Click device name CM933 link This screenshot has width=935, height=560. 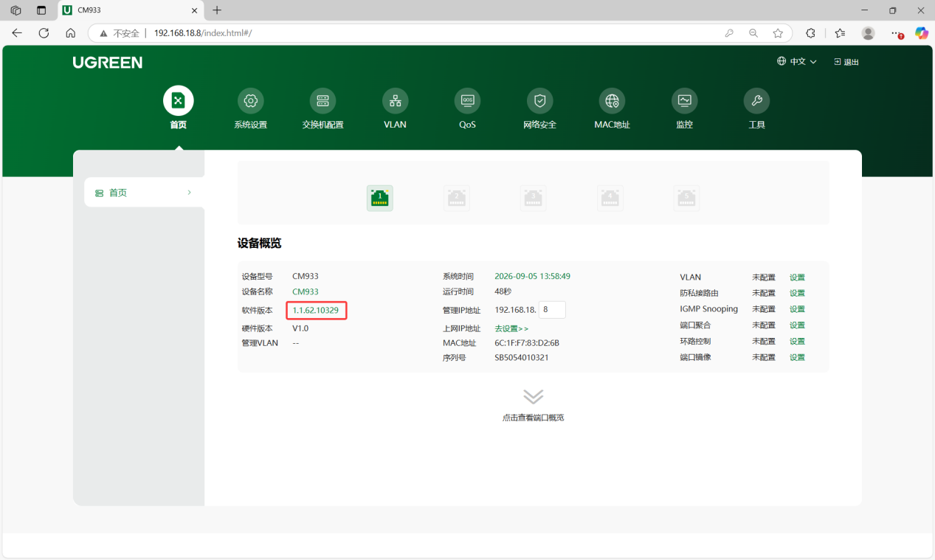click(x=306, y=291)
